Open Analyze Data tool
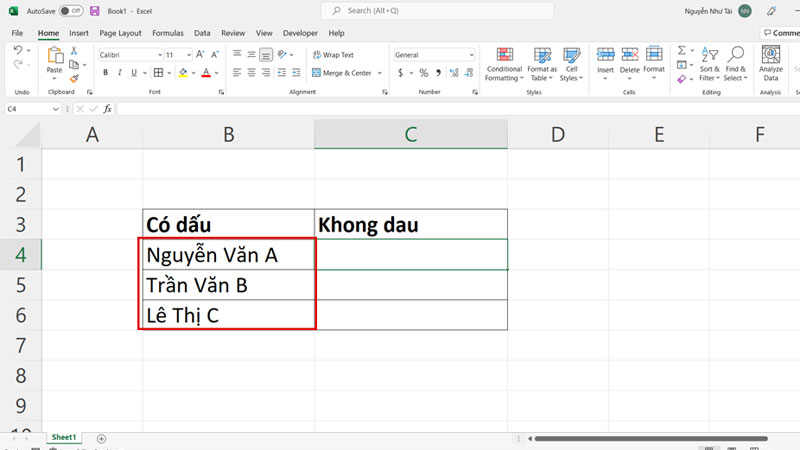Image resolution: width=800 pixels, height=450 pixels. tap(770, 63)
